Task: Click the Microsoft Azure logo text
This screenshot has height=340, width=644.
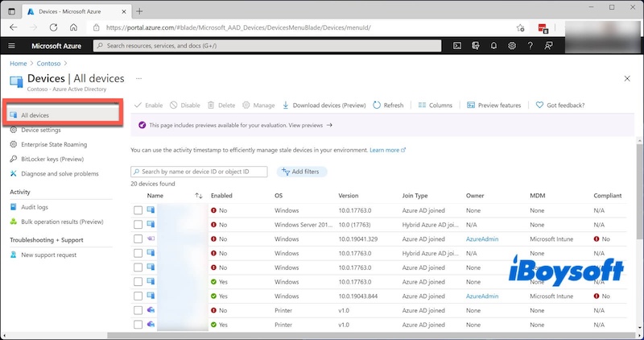Action: tap(56, 46)
